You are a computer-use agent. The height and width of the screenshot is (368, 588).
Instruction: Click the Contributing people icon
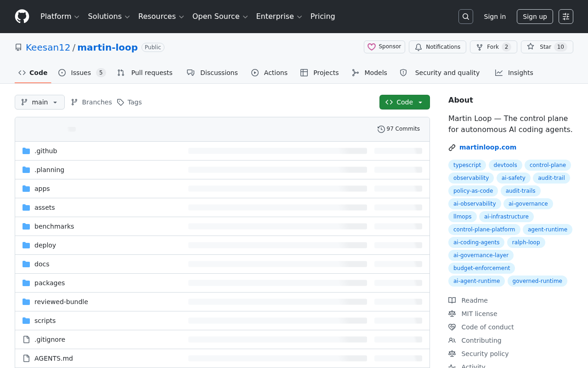click(x=452, y=340)
